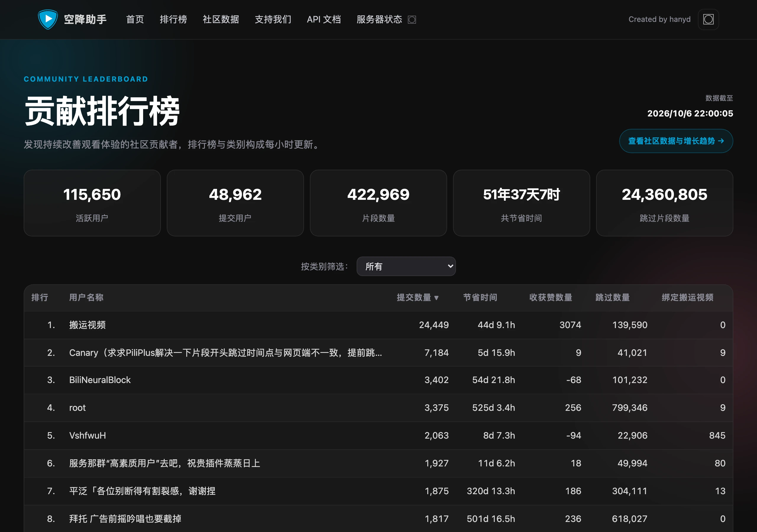Select user BiliNeuralBlock
The width and height of the screenshot is (757, 532).
point(100,380)
